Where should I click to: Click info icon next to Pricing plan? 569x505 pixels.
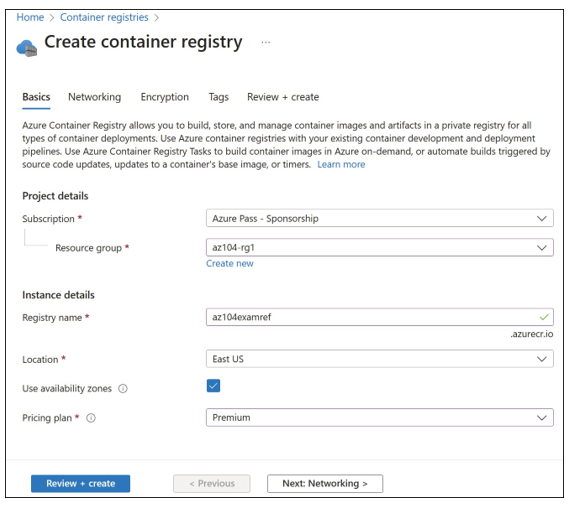[91, 418]
